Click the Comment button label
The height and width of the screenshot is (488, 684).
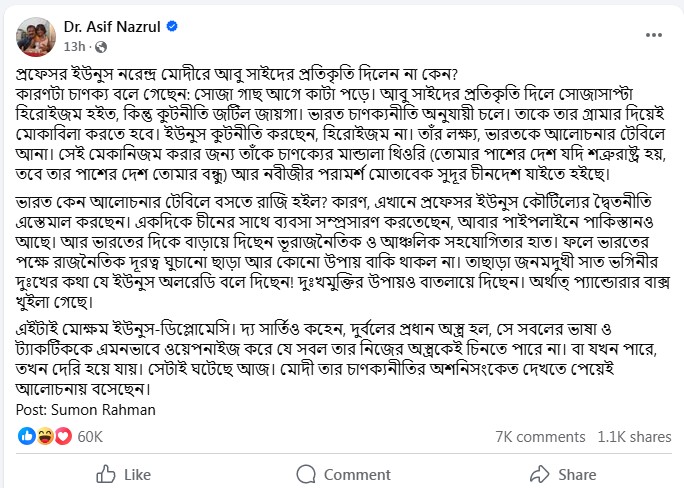[x=357, y=474]
